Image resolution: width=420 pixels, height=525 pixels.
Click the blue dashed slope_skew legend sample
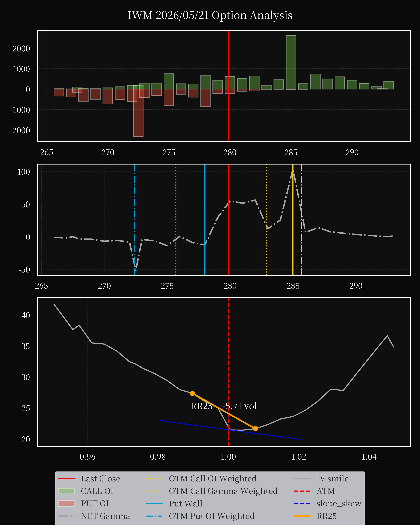coord(302,503)
